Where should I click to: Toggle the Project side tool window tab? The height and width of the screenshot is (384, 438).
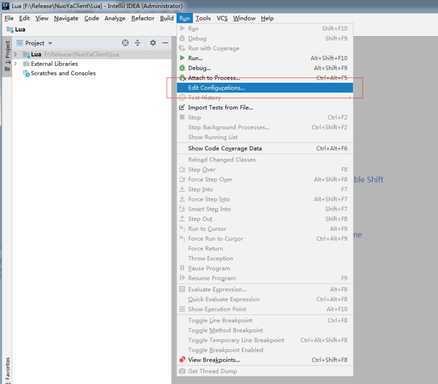(x=7, y=55)
